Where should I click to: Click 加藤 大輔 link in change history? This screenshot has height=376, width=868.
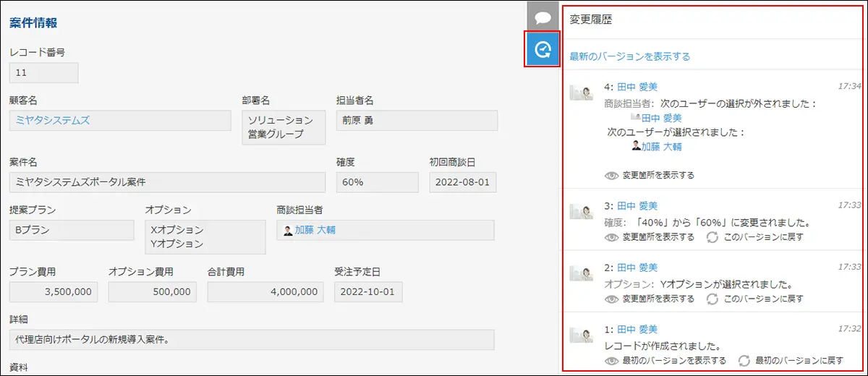(661, 146)
